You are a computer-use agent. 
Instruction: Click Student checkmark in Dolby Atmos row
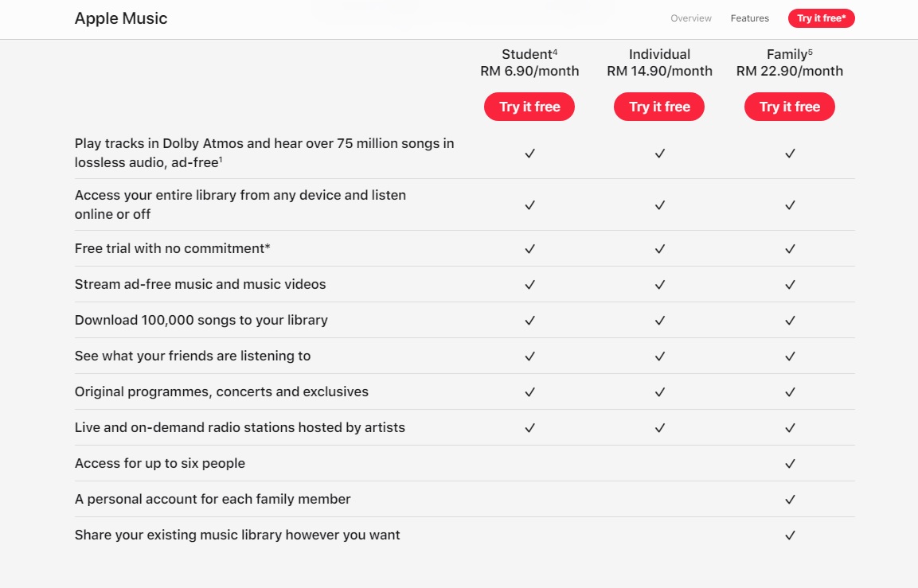tap(529, 154)
